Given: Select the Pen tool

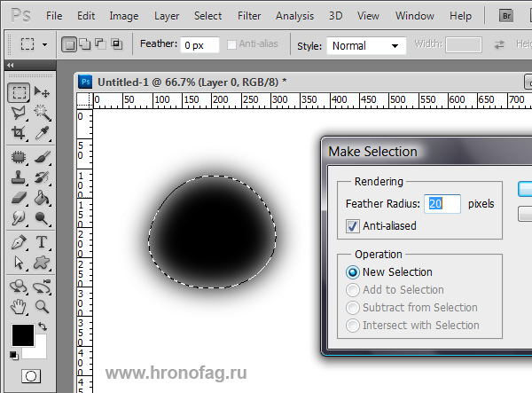Looking at the screenshot, I should pos(19,242).
